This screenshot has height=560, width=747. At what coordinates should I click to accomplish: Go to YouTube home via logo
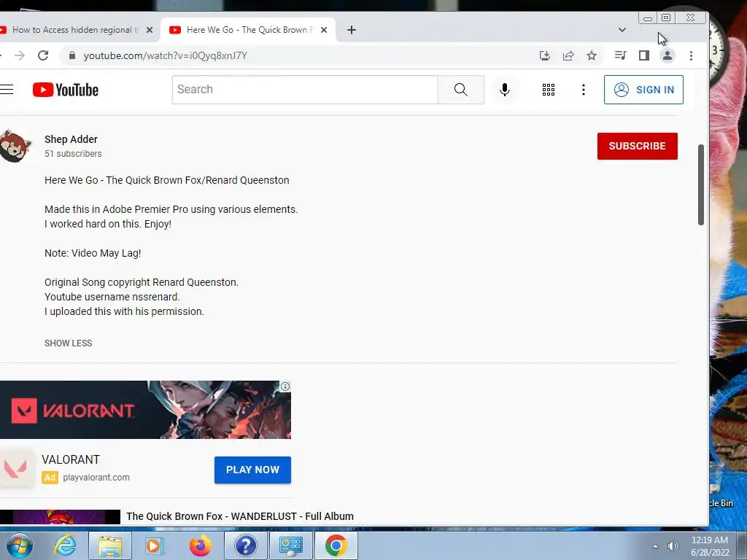(65, 90)
